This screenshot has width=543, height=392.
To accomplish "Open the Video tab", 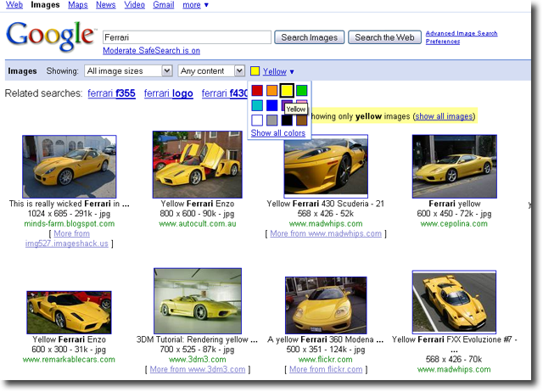I will click(x=134, y=5).
